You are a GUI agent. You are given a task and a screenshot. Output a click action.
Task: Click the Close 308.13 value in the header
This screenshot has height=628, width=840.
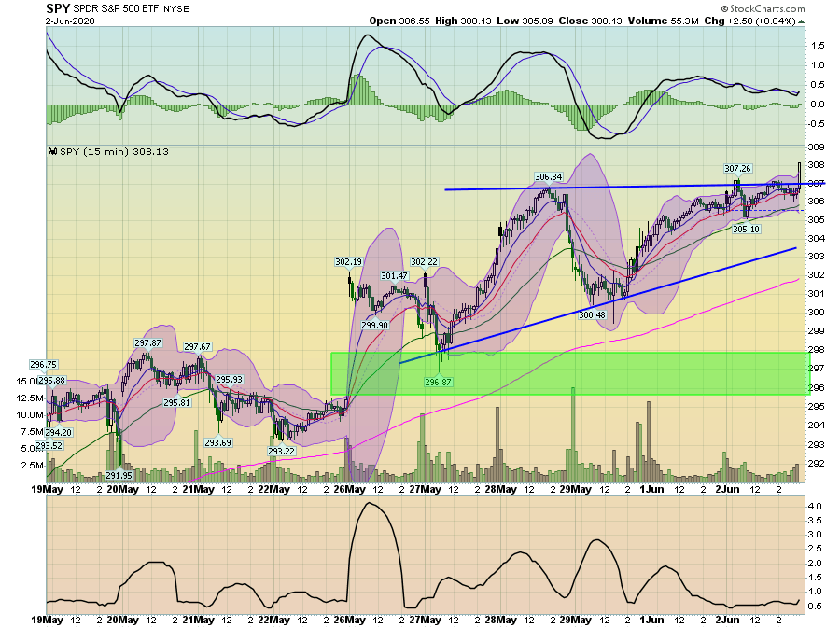(x=590, y=21)
